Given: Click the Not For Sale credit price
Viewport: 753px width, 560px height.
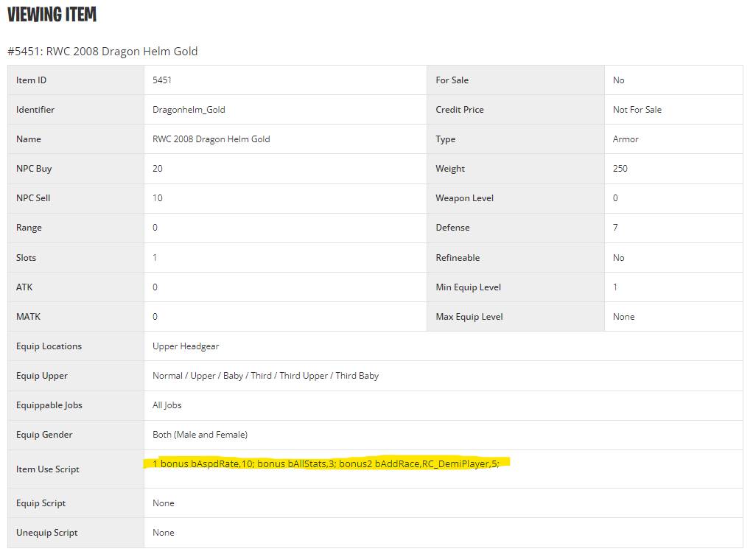Looking at the screenshot, I should 637,110.
